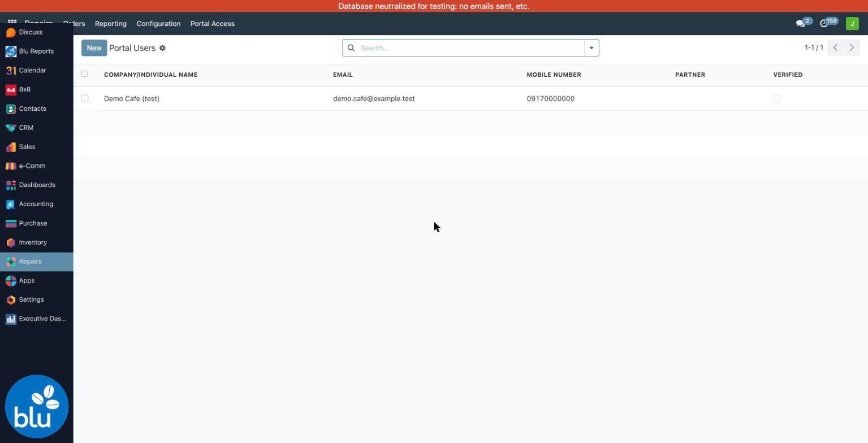
Task: Sort by Partner column header
Action: point(690,75)
